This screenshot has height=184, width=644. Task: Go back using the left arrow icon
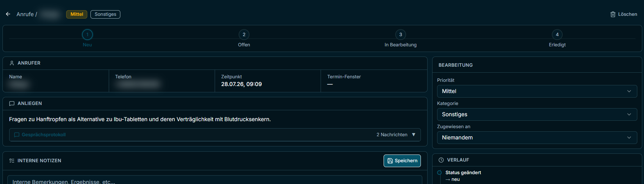pyautogui.click(x=8, y=14)
